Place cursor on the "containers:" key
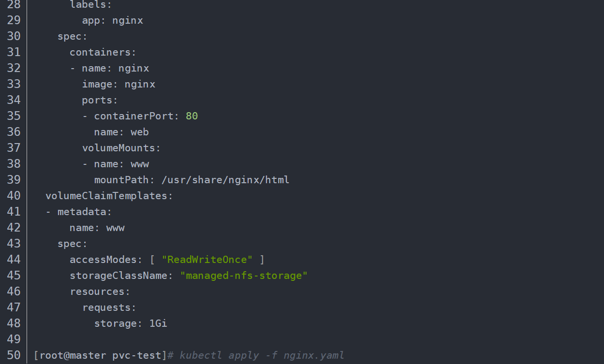The width and height of the screenshot is (604, 364). pyautogui.click(x=103, y=52)
